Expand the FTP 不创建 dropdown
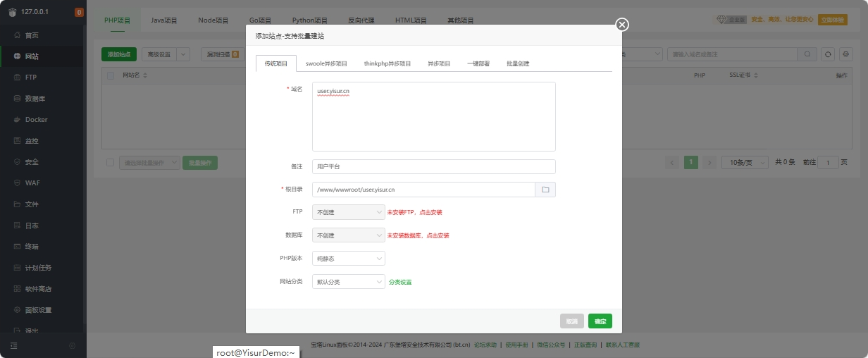The image size is (868, 358). click(x=348, y=212)
